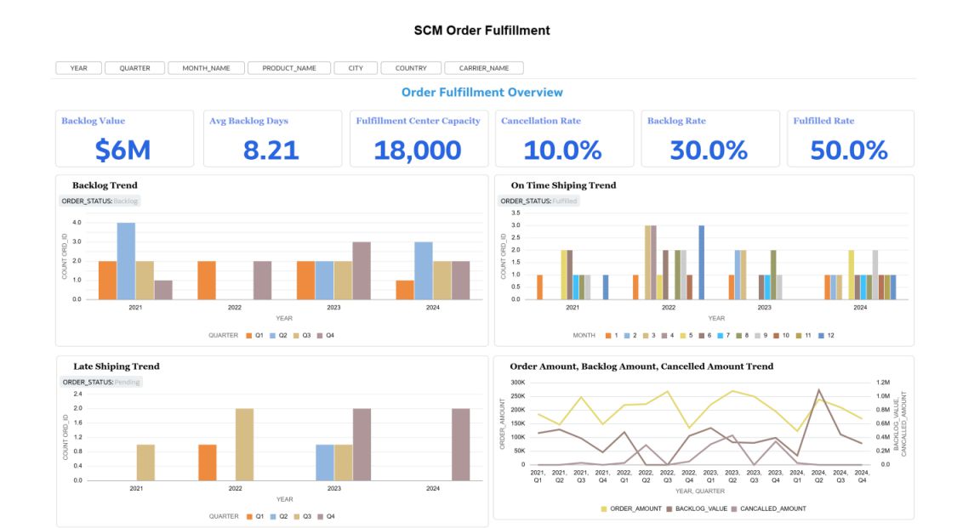Toggle ORDER_AMOUNT series in the legend
The height and width of the screenshot is (528, 980).
(605, 508)
